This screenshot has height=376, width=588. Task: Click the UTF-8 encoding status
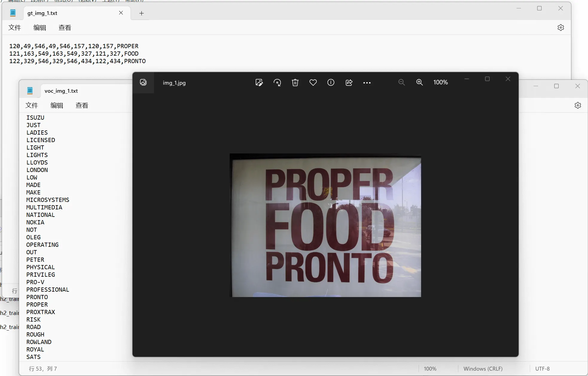pos(543,369)
